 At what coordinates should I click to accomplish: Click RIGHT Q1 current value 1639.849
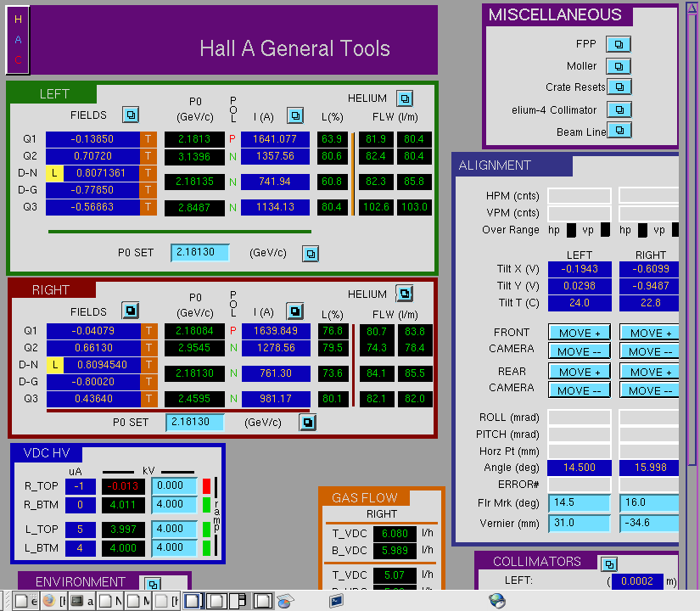[x=276, y=331]
